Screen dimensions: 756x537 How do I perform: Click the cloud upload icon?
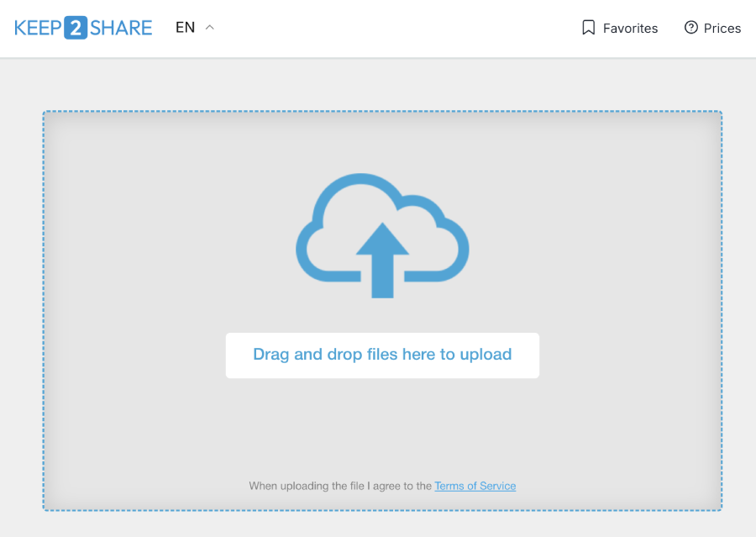pos(382,235)
